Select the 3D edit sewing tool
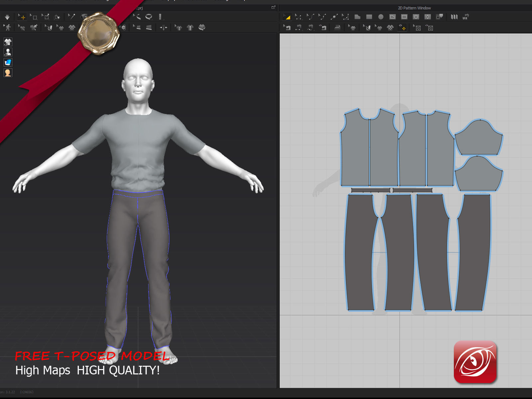The width and height of the screenshot is (532, 399). click(22, 27)
